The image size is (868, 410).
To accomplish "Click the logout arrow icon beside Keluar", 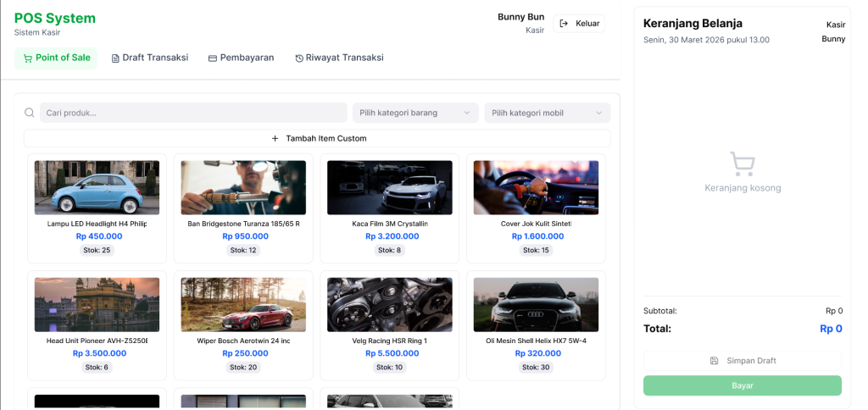I will point(564,23).
